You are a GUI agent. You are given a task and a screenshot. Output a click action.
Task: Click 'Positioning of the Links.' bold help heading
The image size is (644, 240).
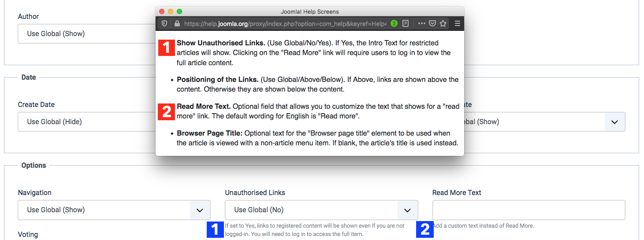click(218, 80)
